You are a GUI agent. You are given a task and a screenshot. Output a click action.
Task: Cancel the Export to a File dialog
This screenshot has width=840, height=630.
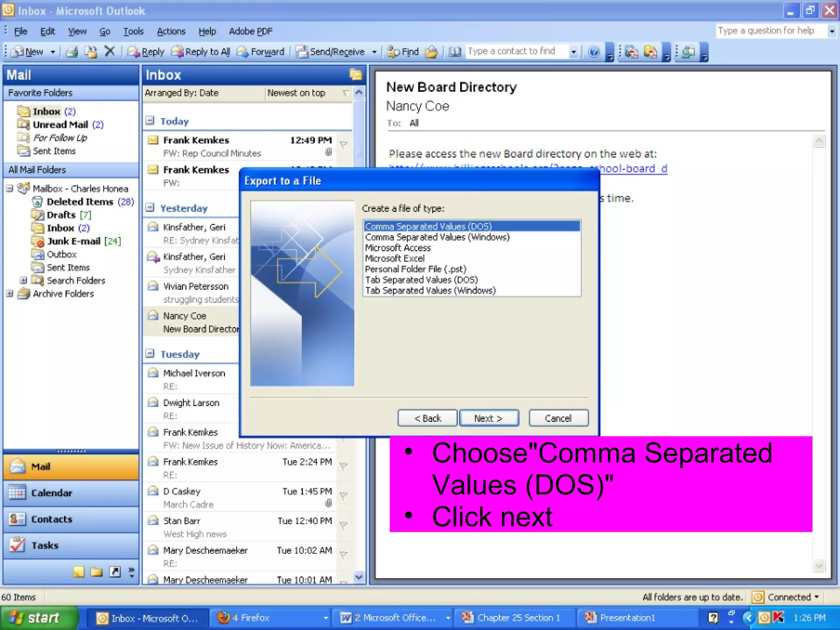[x=558, y=418]
